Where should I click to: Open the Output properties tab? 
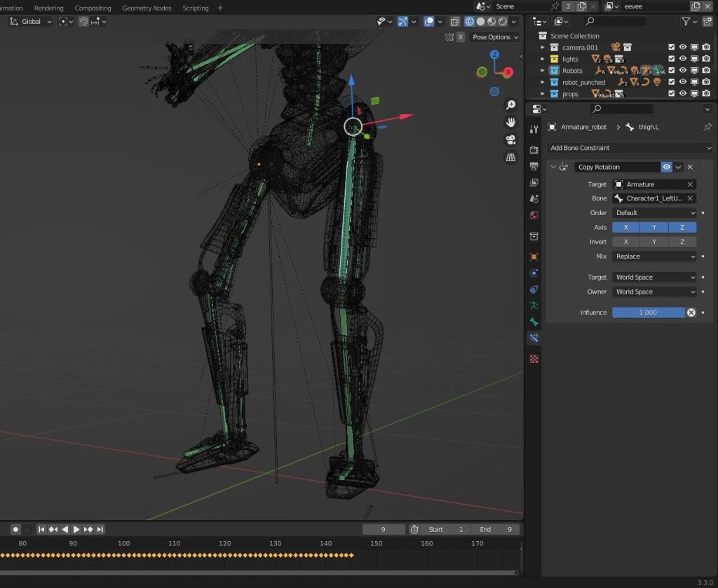(x=534, y=166)
